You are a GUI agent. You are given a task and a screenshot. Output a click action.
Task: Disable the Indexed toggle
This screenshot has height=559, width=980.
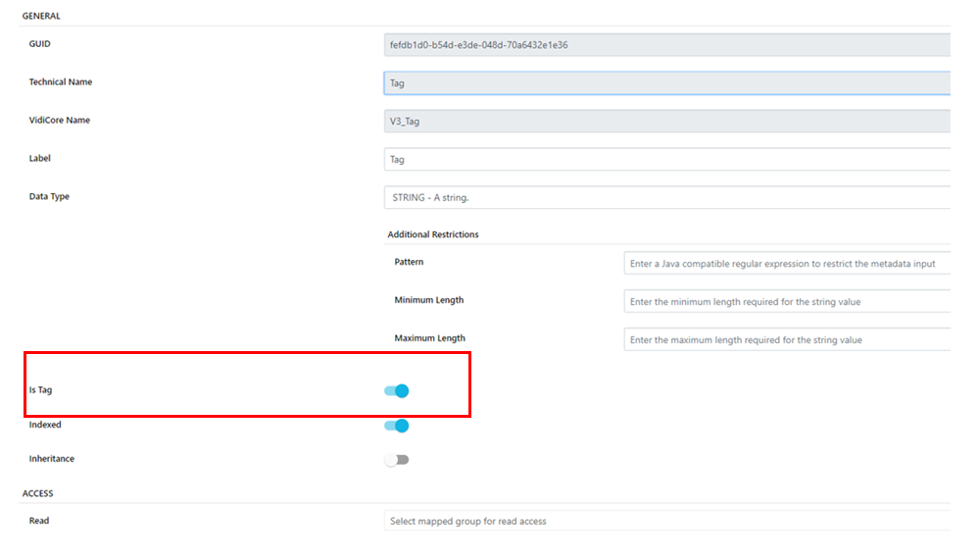coord(396,426)
